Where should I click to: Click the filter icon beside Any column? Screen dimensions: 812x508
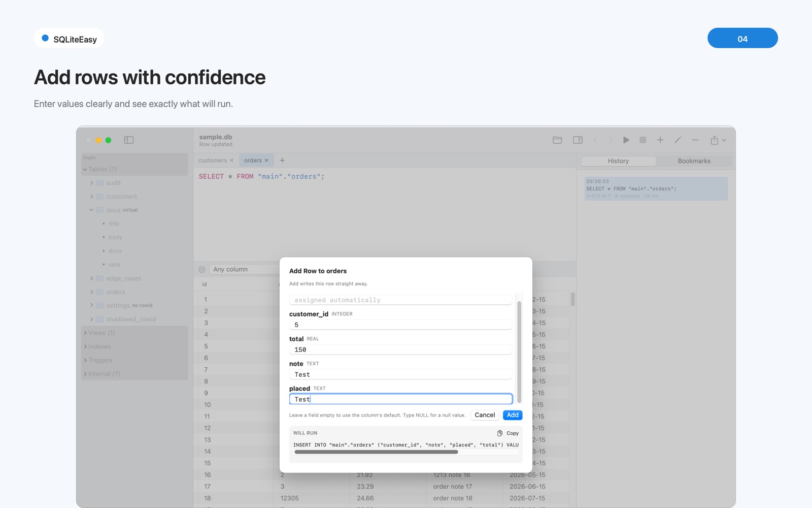202,270
